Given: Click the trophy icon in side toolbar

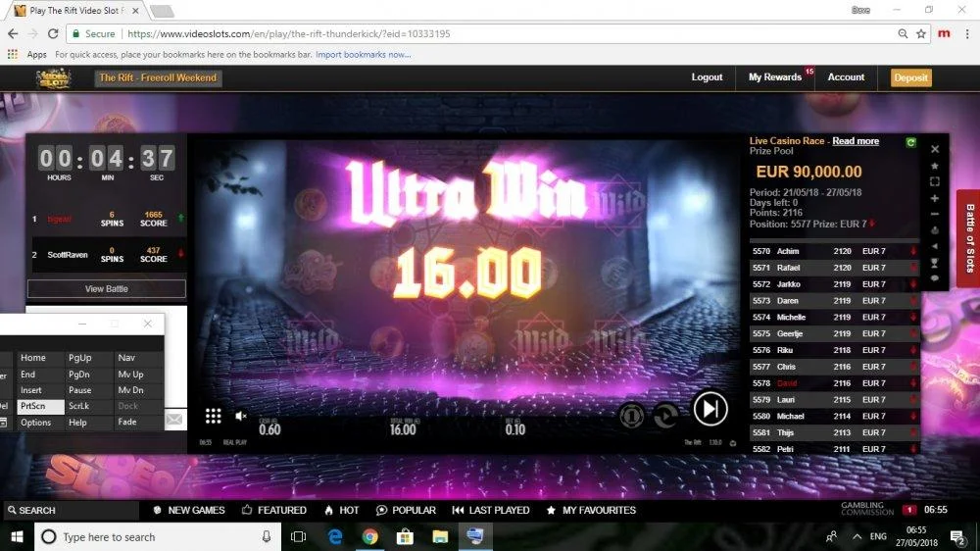Looking at the screenshot, I should coord(935,263).
